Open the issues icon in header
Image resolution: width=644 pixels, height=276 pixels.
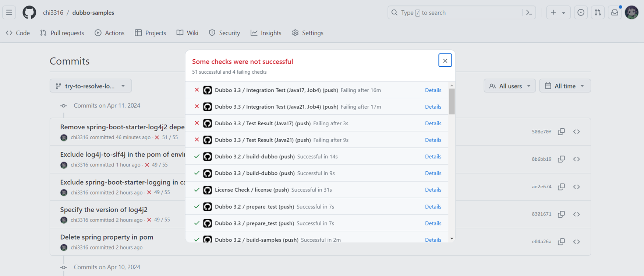[x=581, y=13]
